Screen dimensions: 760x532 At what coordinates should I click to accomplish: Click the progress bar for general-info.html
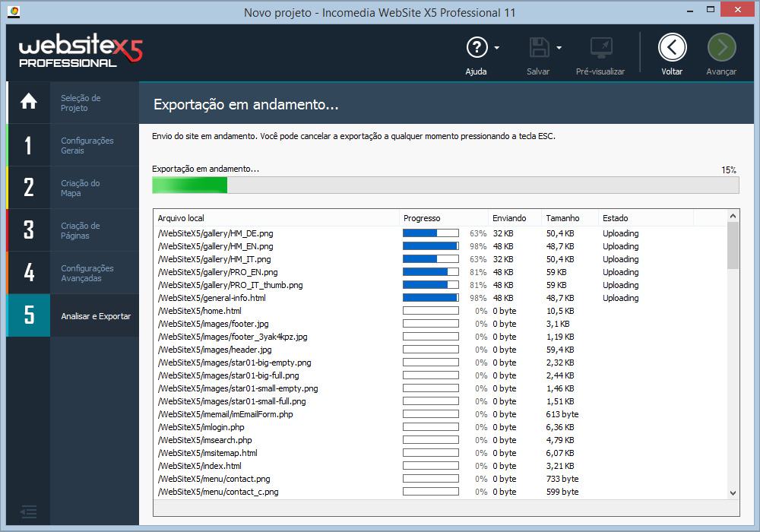pos(430,298)
